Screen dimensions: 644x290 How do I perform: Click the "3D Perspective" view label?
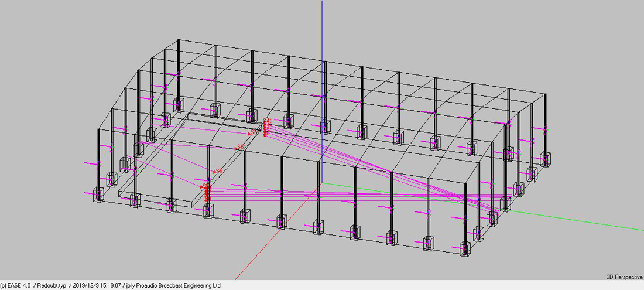coord(624,277)
